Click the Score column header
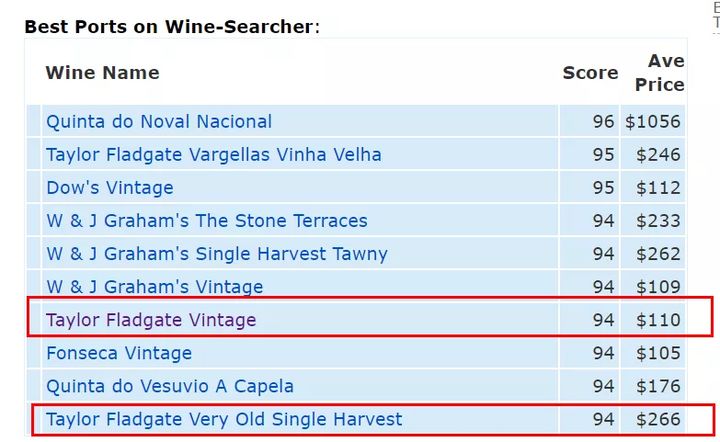 (x=590, y=72)
